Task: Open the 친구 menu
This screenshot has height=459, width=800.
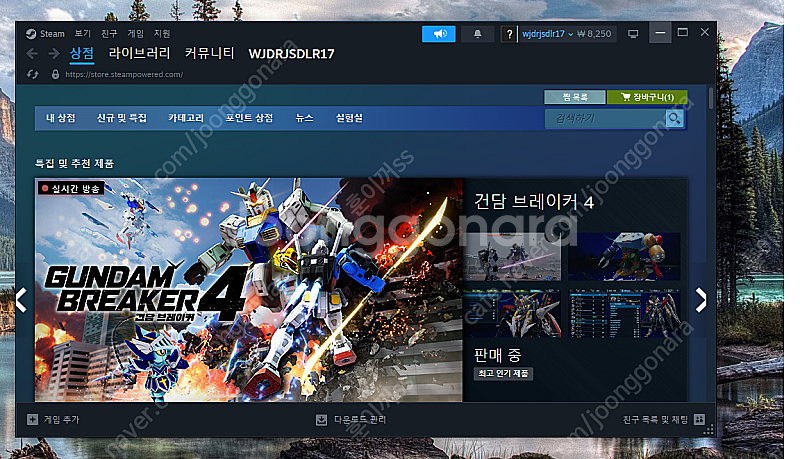Action: click(109, 34)
